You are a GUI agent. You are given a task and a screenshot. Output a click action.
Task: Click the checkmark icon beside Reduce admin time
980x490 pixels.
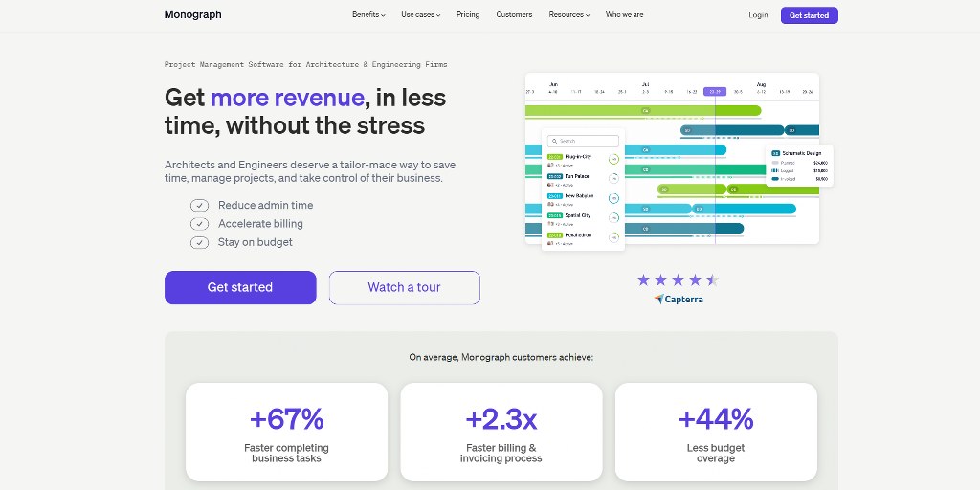pyautogui.click(x=199, y=205)
